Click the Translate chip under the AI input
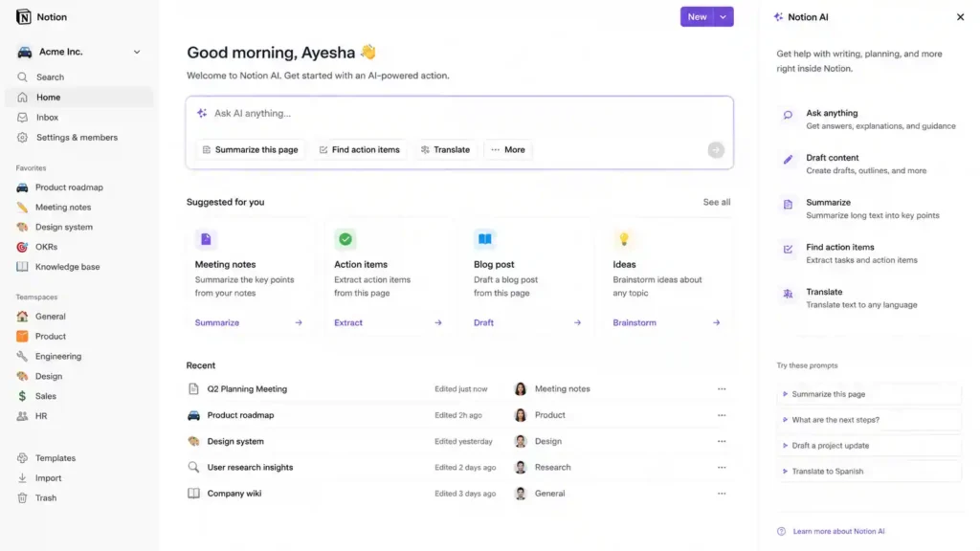 [x=445, y=150]
